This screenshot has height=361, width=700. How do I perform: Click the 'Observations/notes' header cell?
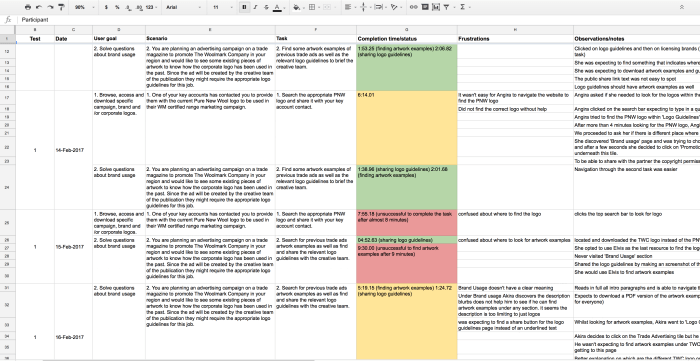637,39
